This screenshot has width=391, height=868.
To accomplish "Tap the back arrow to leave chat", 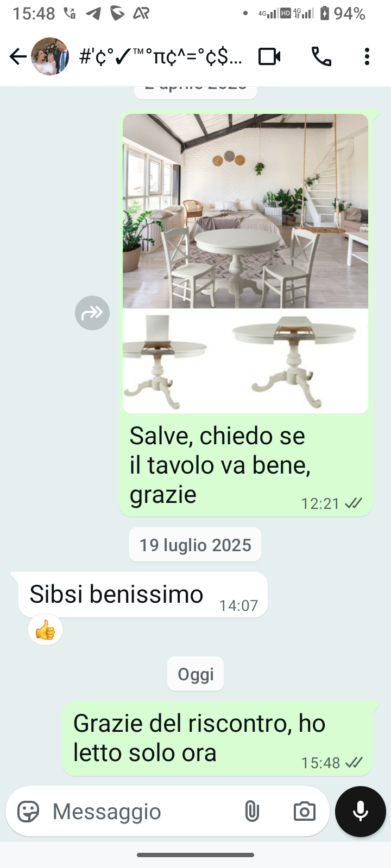I will [x=18, y=56].
